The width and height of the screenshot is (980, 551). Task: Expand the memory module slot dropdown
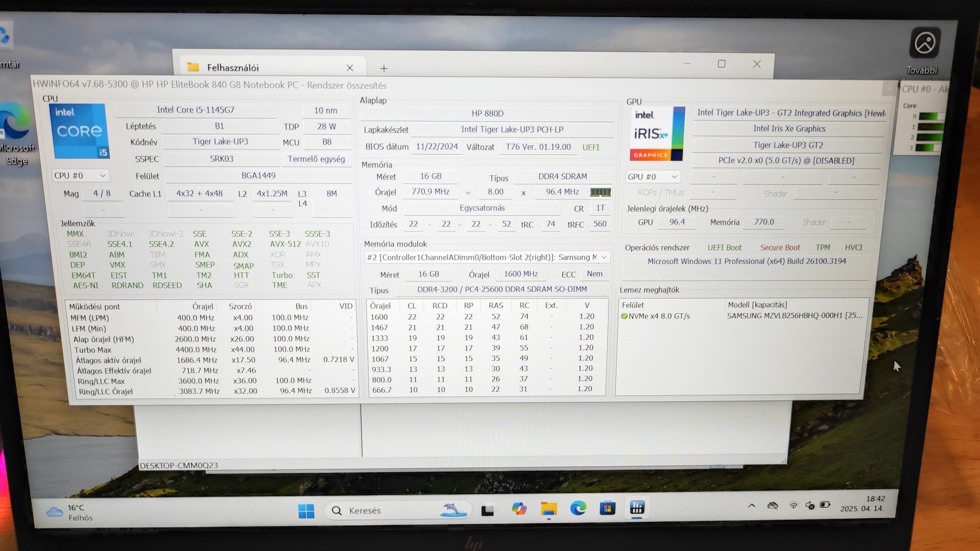coord(603,257)
